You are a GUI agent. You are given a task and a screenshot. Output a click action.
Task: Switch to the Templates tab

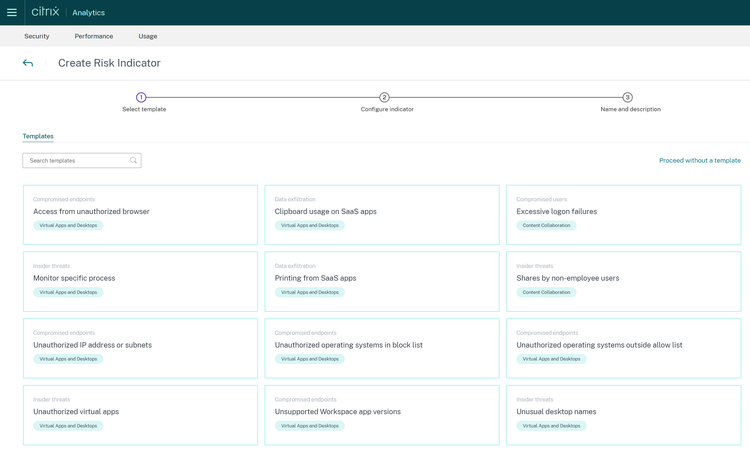38,136
